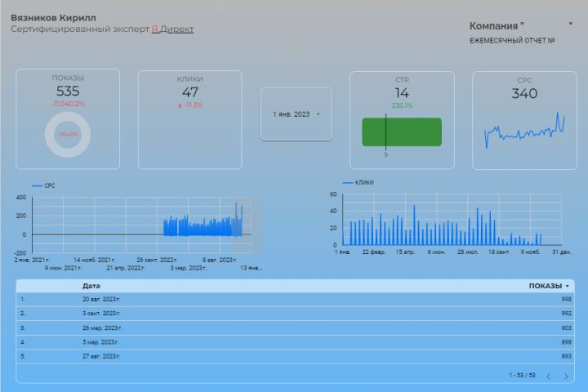This screenshot has width=588, height=392.
Task: Click the CPC time series chart area
Action: (142, 225)
